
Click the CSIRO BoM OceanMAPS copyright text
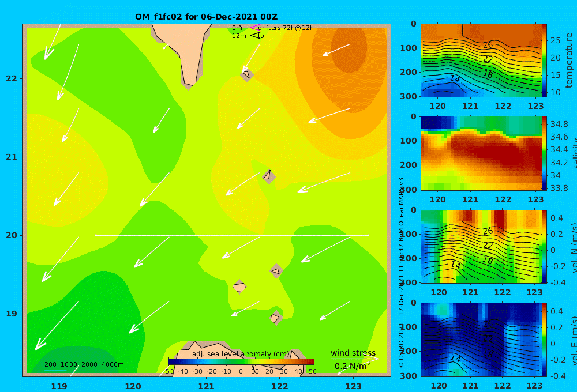(401, 273)
